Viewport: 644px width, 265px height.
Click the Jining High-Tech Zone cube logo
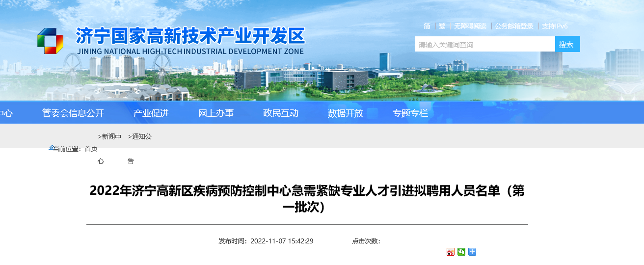[x=51, y=41]
